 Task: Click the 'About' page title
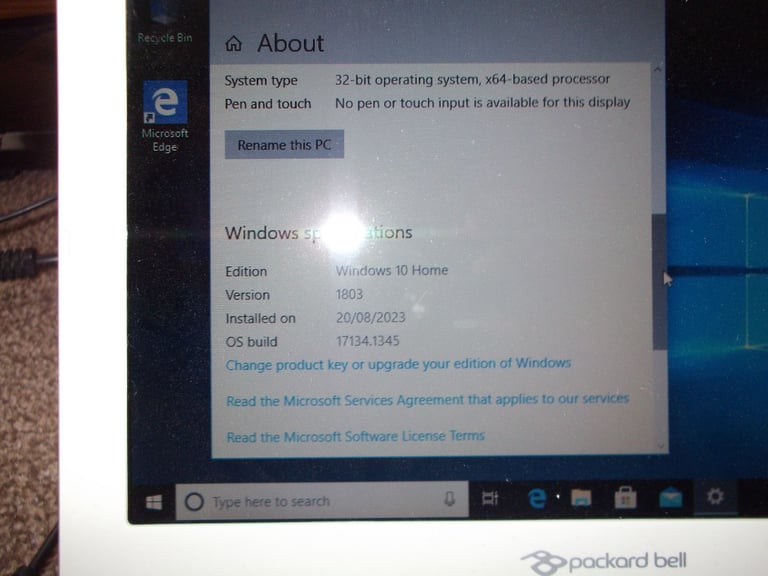290,43
